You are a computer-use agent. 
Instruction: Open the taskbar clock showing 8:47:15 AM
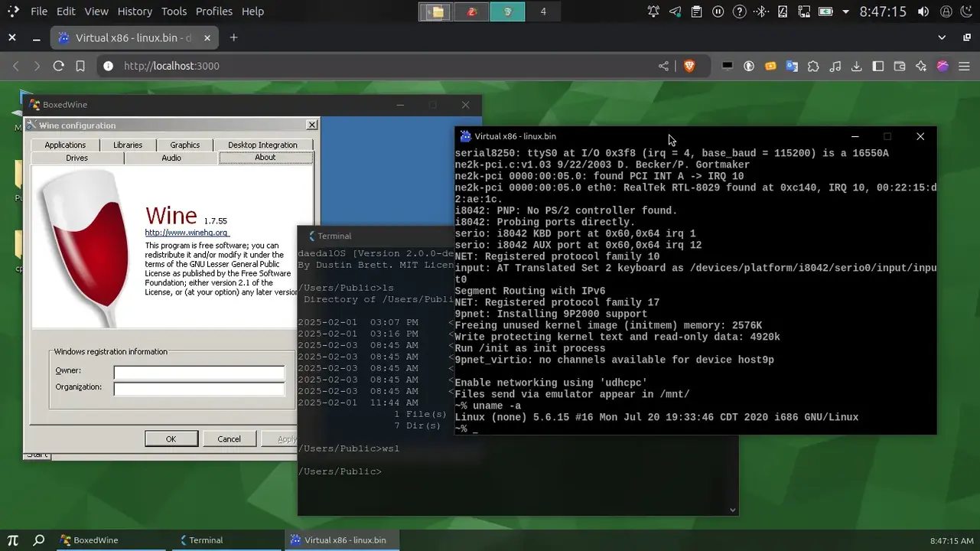952,540
